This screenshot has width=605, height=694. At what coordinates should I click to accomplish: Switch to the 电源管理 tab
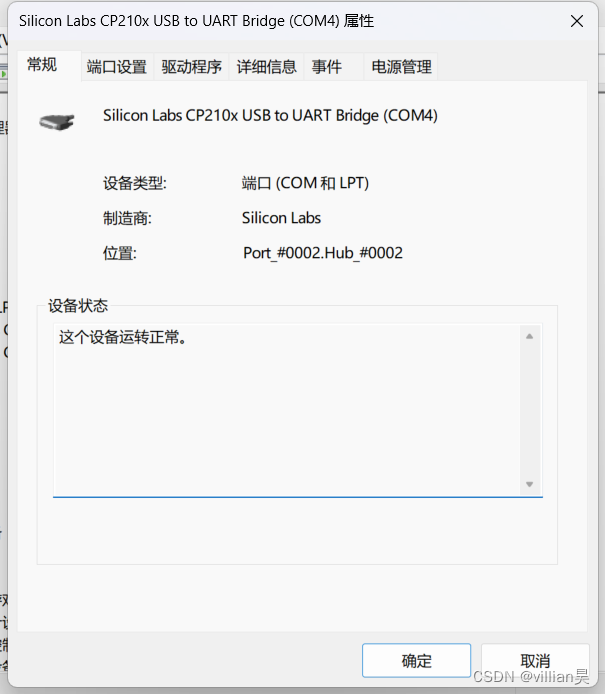(401, 67)
